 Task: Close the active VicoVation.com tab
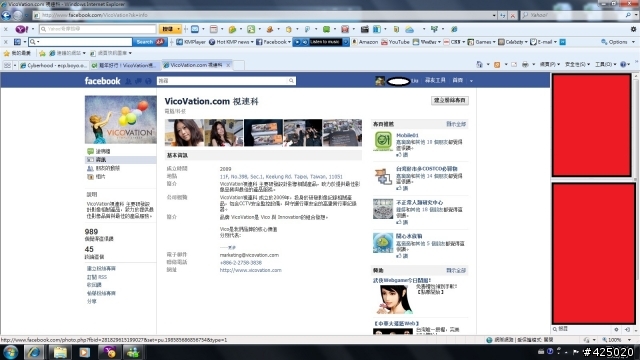[228, 65]
